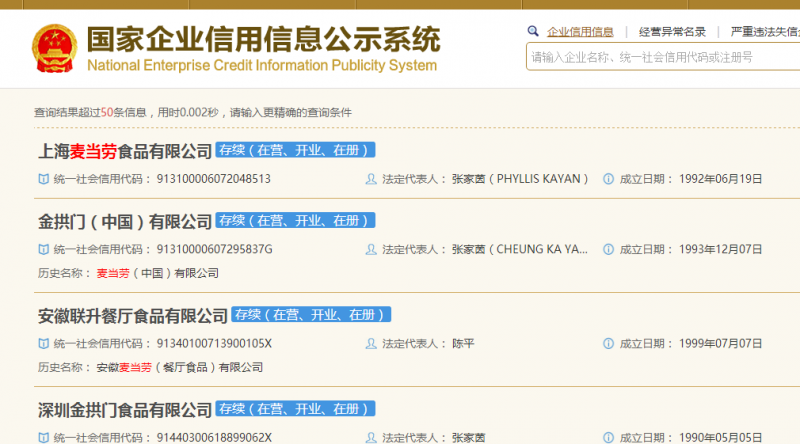This screenshot has width=800, height=444.
Task: Click credit code icon in 安徽联升餐厅食品 row
Action: 42,343
